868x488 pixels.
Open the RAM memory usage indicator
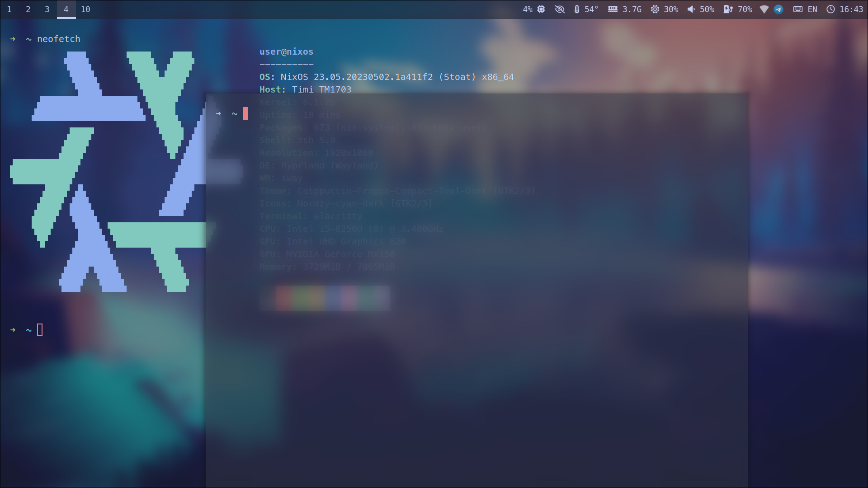[624, 9]
